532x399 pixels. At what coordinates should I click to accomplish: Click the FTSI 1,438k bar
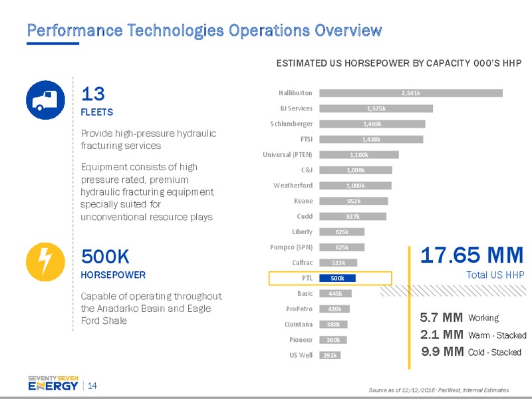point(371,140)
